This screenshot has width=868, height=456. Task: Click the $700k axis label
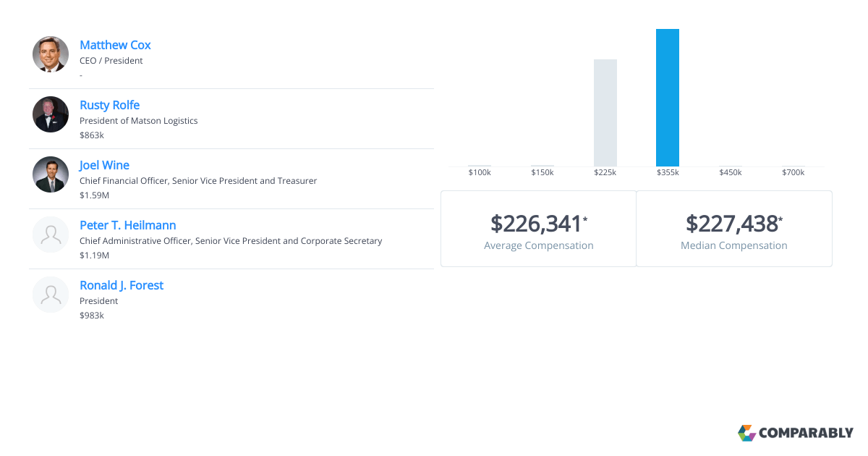click(x=793, y=172)
